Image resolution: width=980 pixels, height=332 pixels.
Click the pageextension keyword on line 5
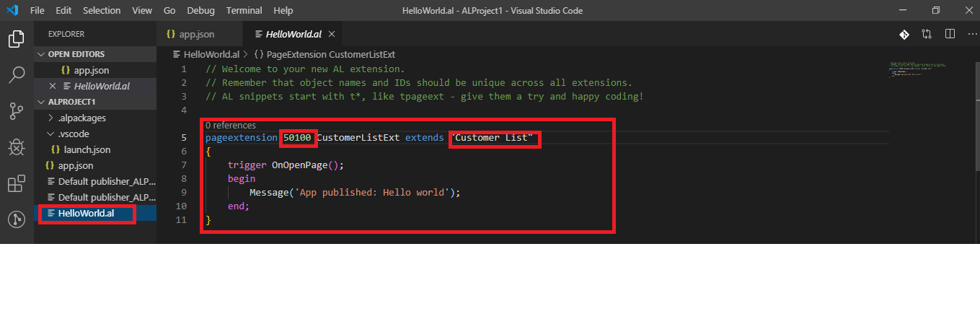click(x=241, y=137)
